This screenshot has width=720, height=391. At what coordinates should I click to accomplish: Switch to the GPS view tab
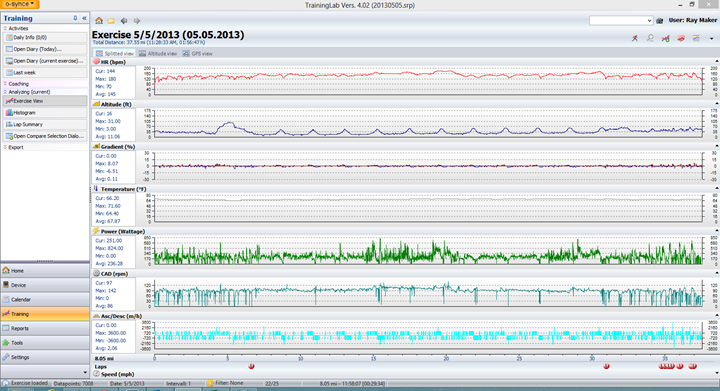(197, 54)
